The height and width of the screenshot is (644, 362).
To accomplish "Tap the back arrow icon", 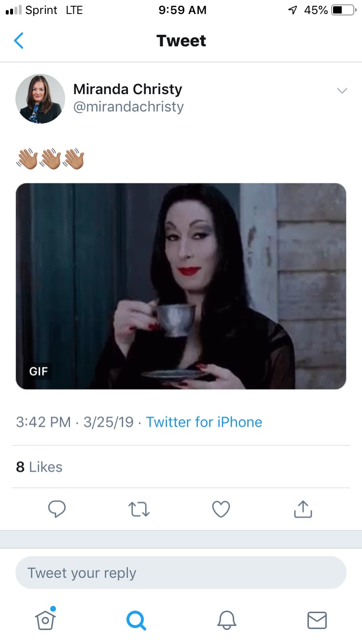I will click(19, 41).
